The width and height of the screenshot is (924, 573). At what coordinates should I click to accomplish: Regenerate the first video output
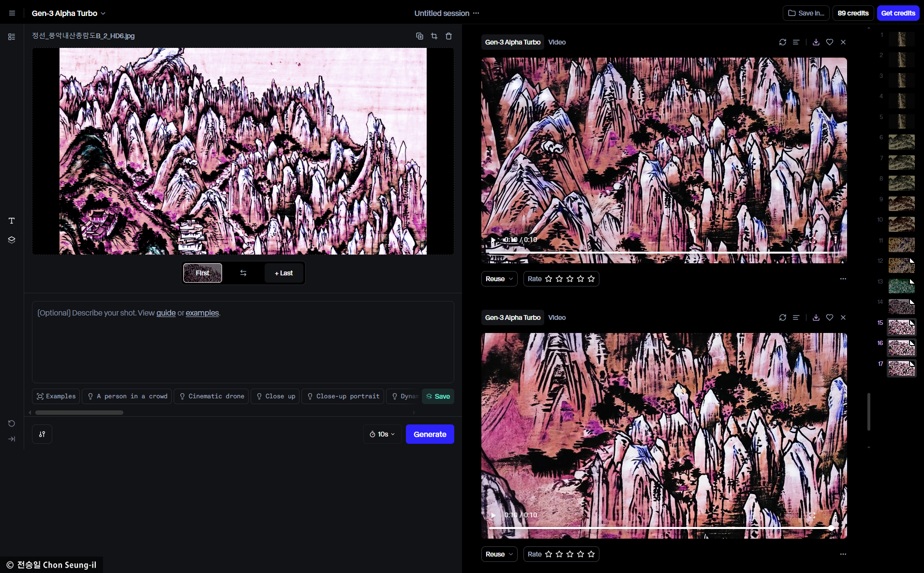pos(783,42)
